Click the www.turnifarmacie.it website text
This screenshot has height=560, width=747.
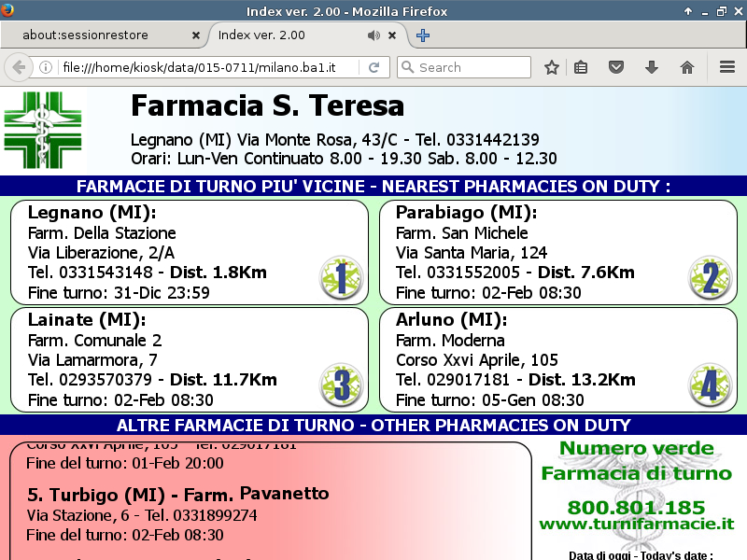tap(636, 525)
